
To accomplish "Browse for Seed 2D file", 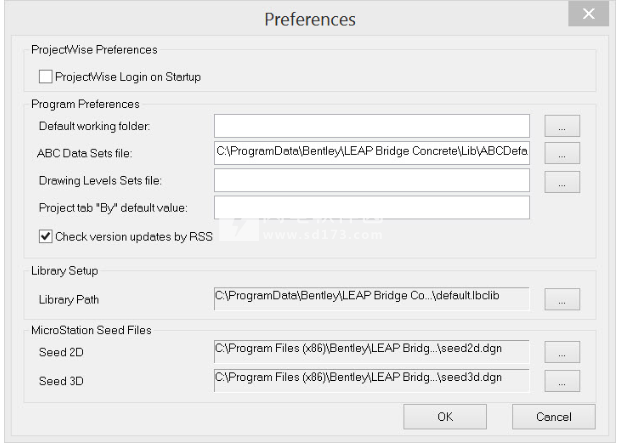I will [x=562, y=352].
